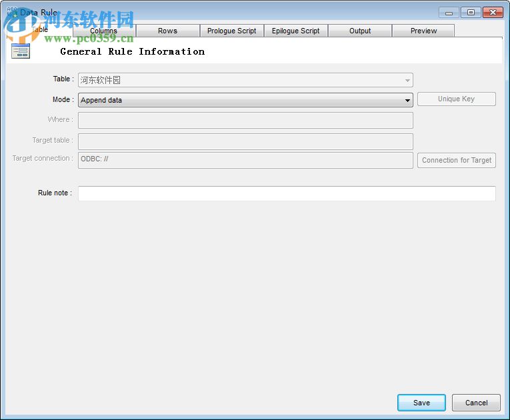The image size is (510, 420).
Task: Select the Table tab
Action: click(x=40, y=29)
